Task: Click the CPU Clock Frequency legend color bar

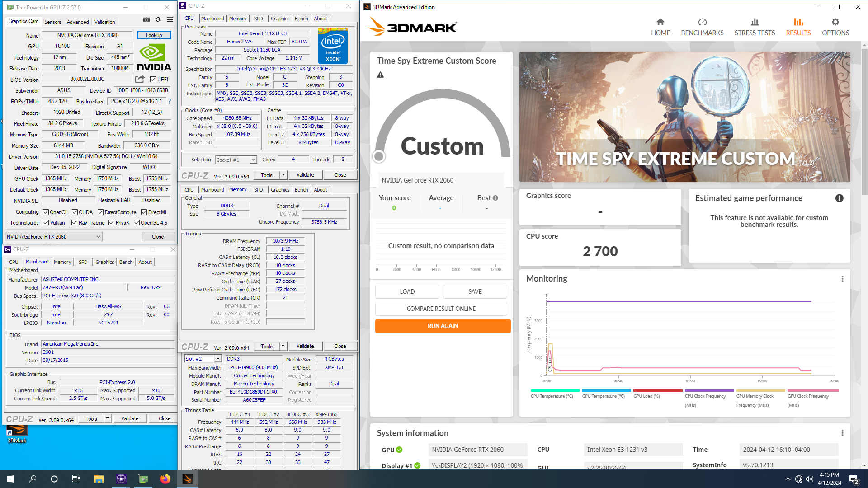Action: pyautogui.click(x=709, y=391)
